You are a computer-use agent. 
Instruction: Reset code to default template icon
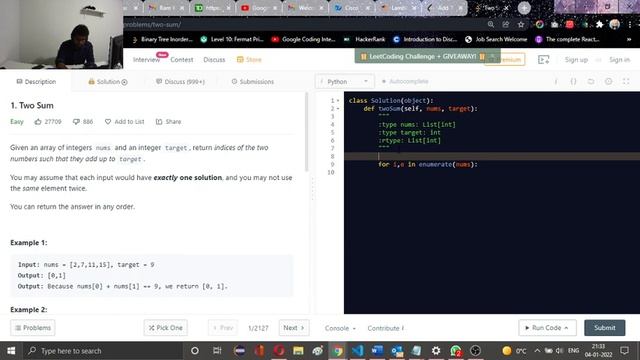click(x=591, y=82)
